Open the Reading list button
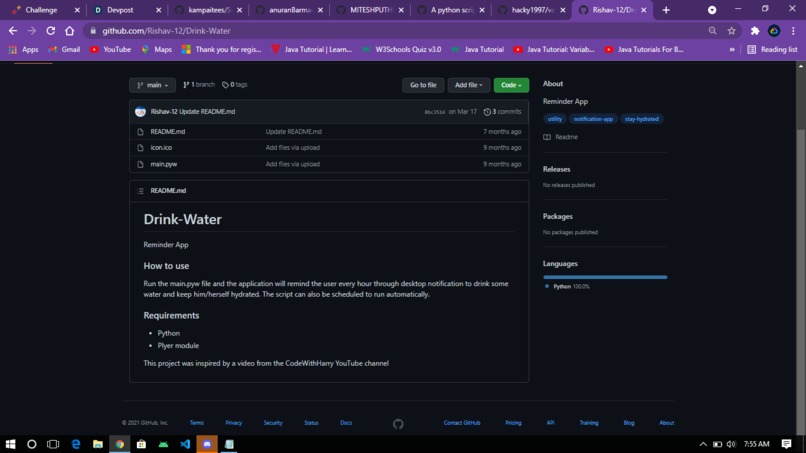This screenshot has width=806, height=453. 773,49
